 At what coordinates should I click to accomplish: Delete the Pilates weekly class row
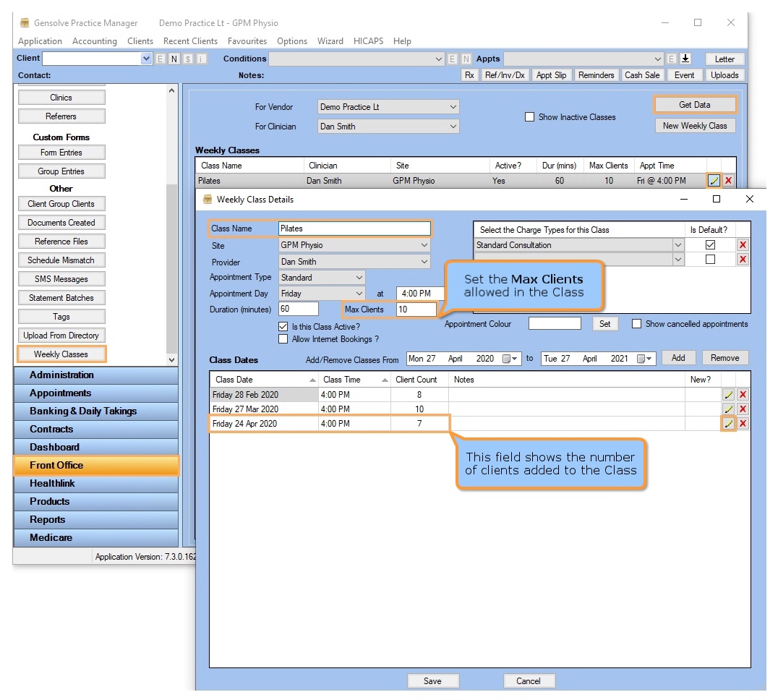pyautogui.click(x=728, y=181)
